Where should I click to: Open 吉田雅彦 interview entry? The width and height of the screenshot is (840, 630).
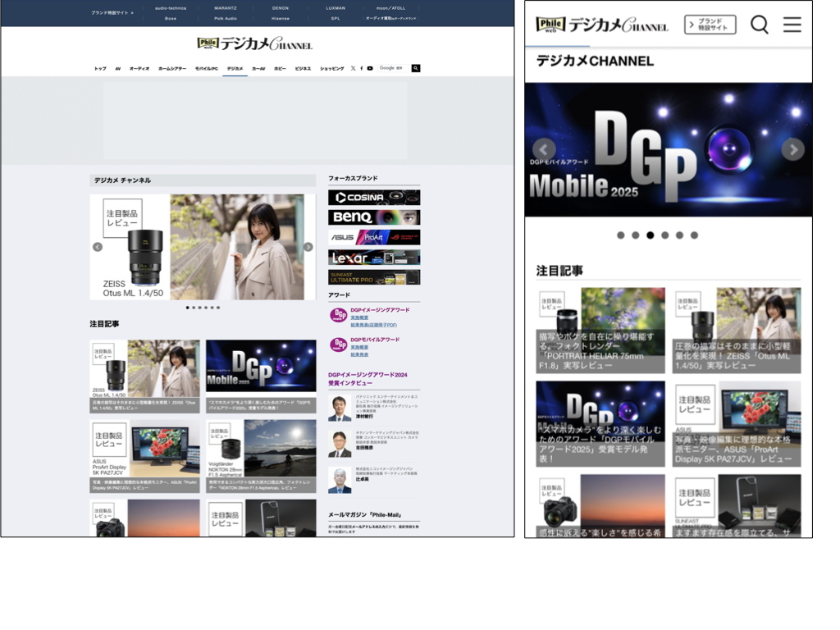point(374,444)
